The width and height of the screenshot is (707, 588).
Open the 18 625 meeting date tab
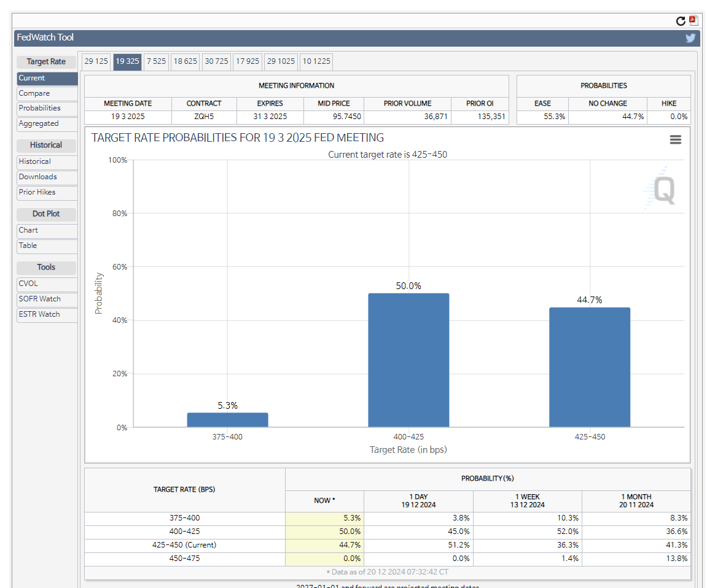tap(185, 61)
